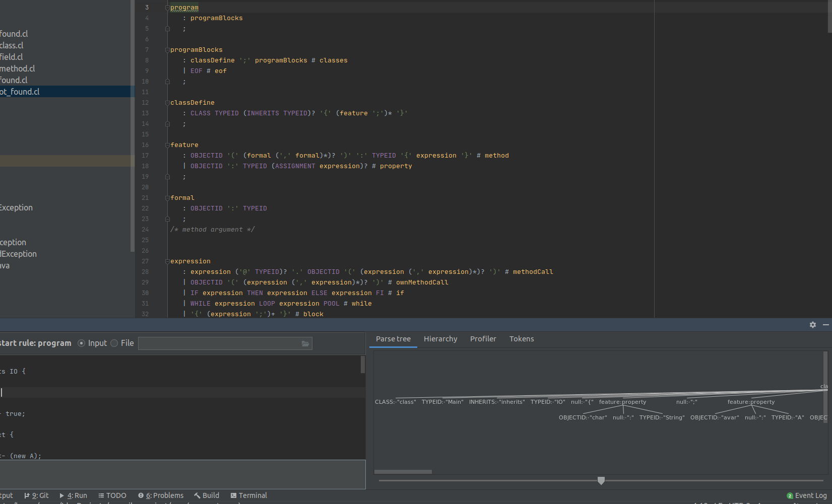The height and width of the screenshot is (504, 832).
Task: Select the File radio button
Action: pos(114,343)
